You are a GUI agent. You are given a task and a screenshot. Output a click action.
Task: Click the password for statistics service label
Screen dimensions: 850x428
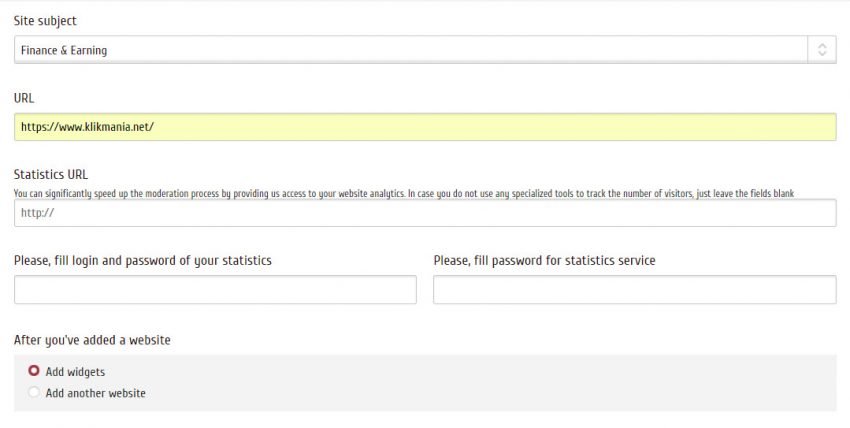coord(544,261)
